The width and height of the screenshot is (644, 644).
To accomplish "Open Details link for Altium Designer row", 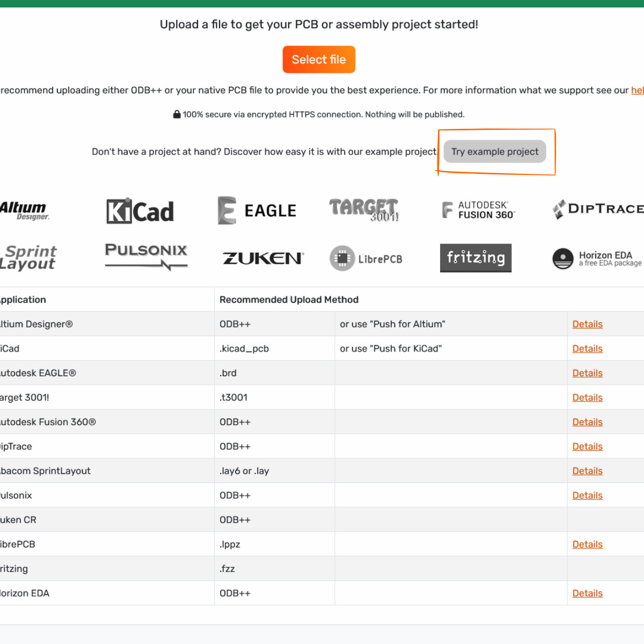I will pyautogui.click(x=587, y=324).
